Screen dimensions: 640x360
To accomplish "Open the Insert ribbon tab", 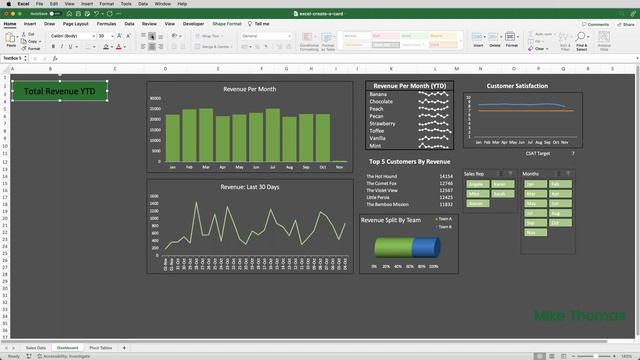I will 30,24.
